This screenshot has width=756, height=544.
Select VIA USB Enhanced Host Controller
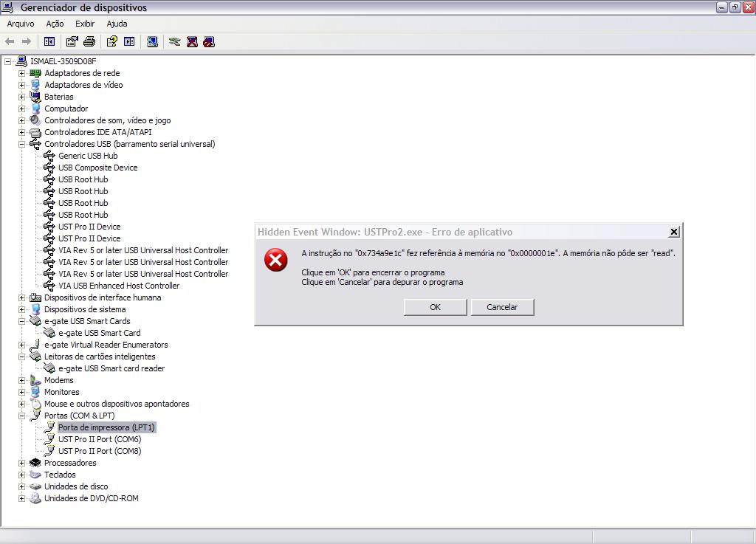point(119,286)
